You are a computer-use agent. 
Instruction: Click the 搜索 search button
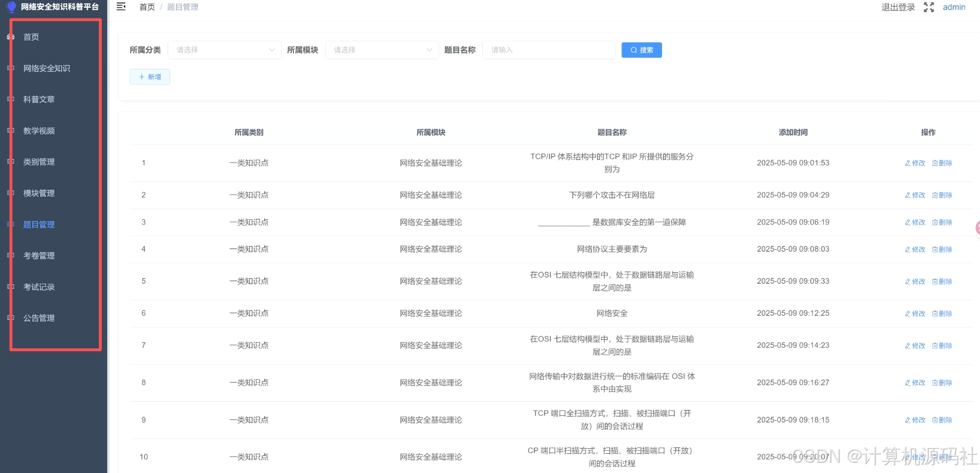tap(641, 49)
